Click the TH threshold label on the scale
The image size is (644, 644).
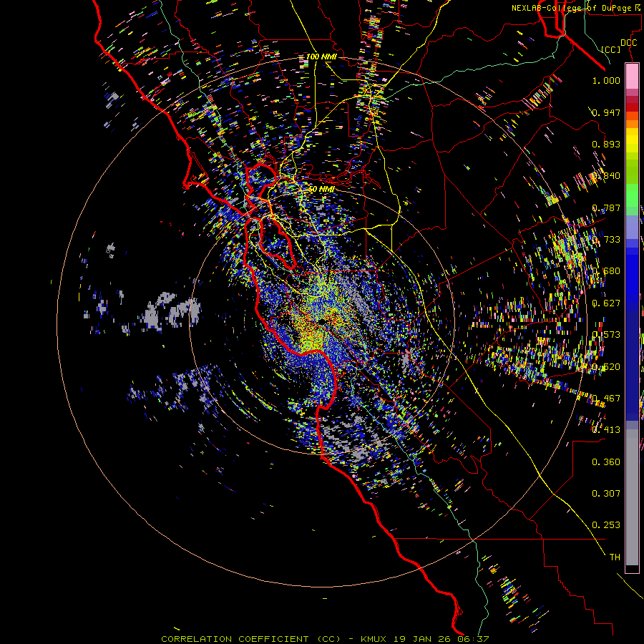click(615, 557)
